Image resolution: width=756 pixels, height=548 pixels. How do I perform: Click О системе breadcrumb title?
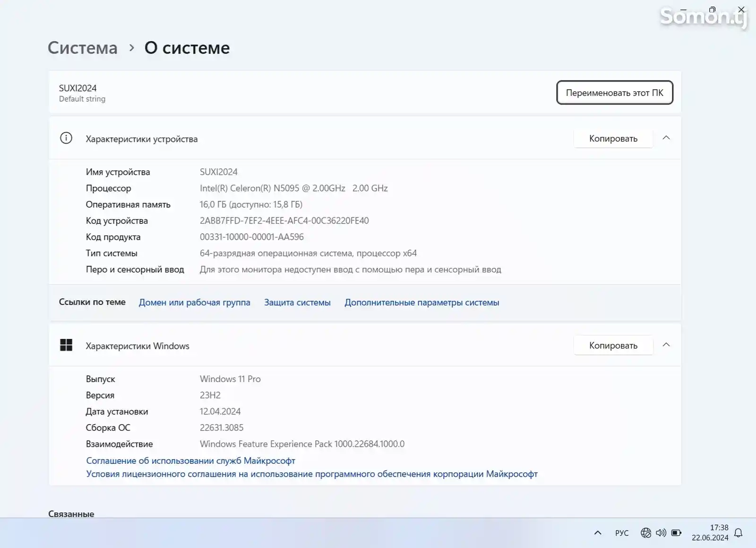click(x=187, y=48)
